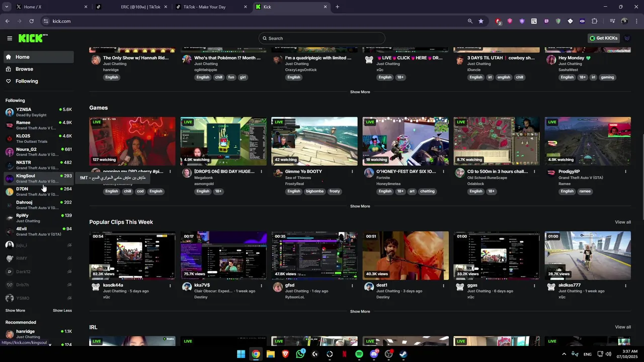Click the browser zoom magnifier icon
The image size is (644, 362).
pyautogui.click(x=470, y=21)
